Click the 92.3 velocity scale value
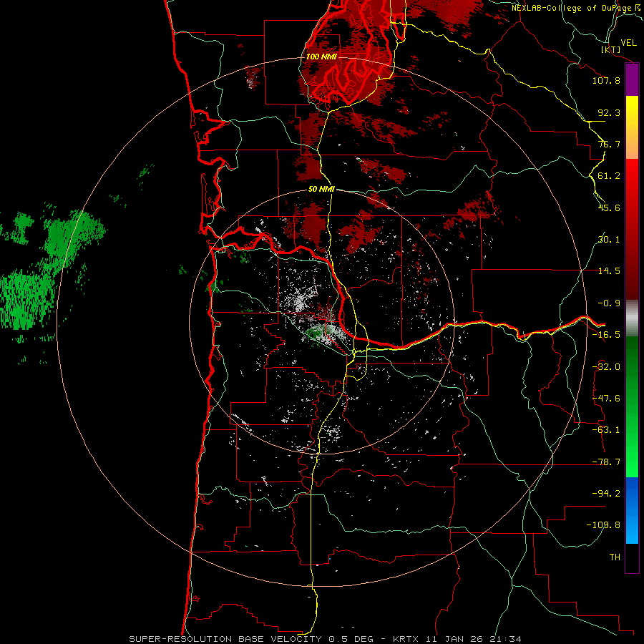The image size is (644, 644). (609, 112)
